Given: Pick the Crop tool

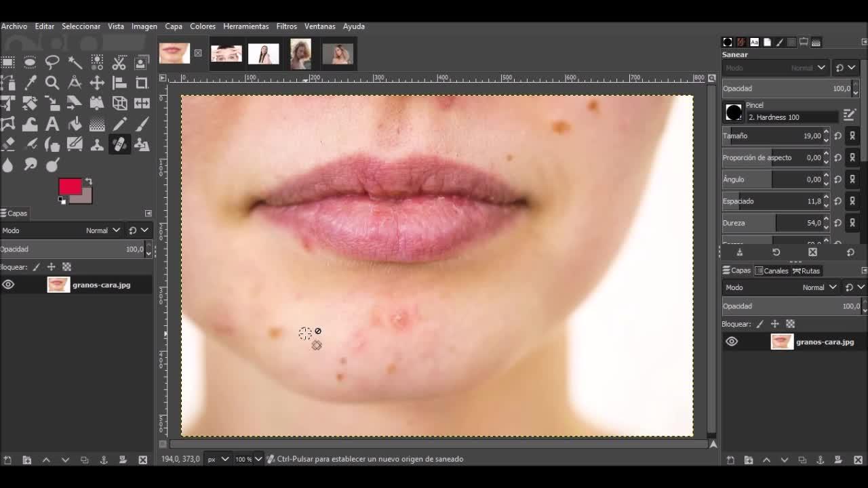Looking at the screenshot, I should coord(142,83).
